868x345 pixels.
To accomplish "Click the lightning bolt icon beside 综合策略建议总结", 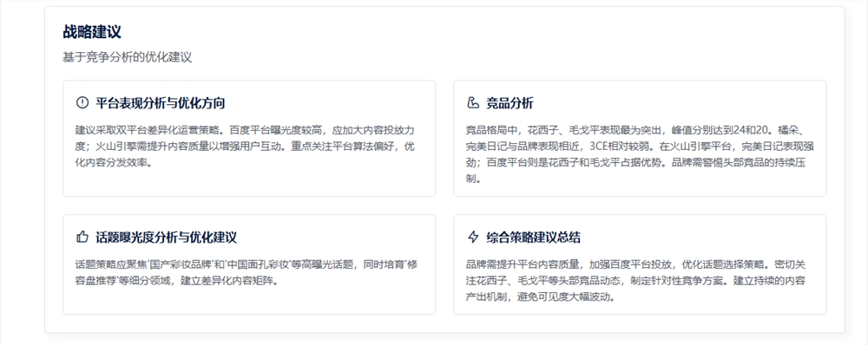I will [x=473, y=238].
